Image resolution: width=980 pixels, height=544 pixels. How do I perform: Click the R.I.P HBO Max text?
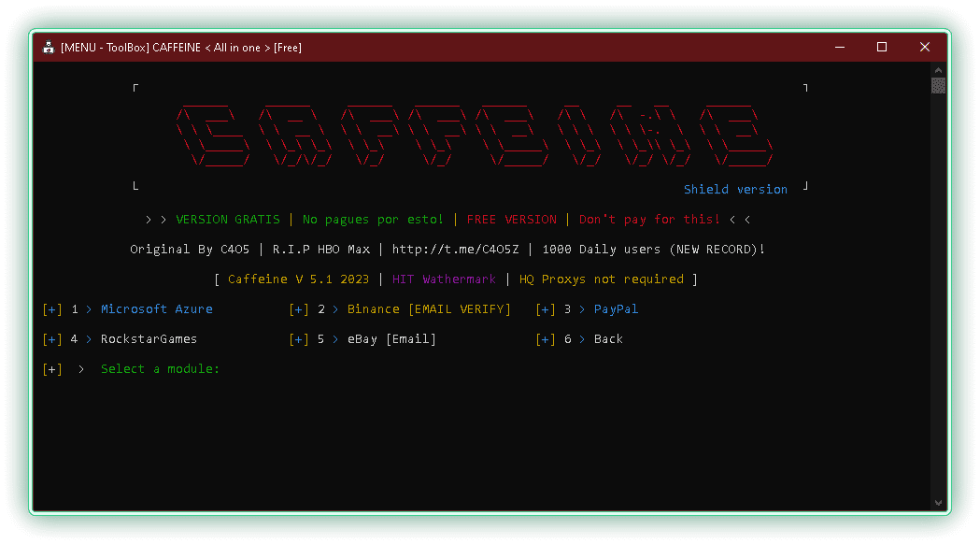pyautogui.click(x=321, y=249)
